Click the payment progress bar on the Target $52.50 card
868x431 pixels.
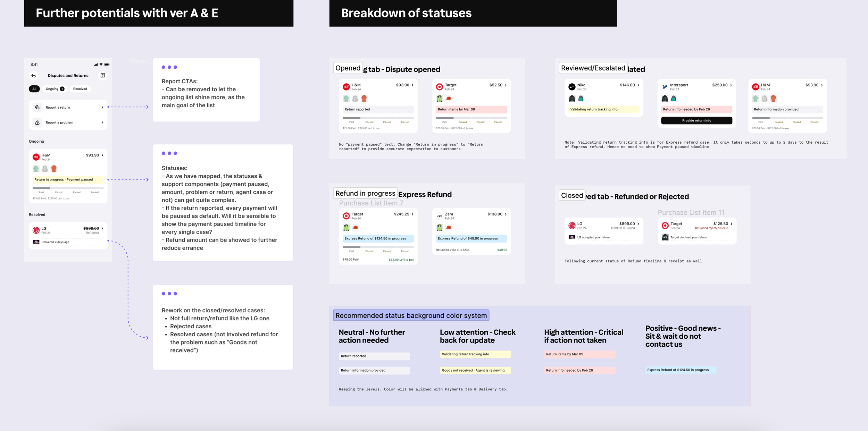(471, 118)
